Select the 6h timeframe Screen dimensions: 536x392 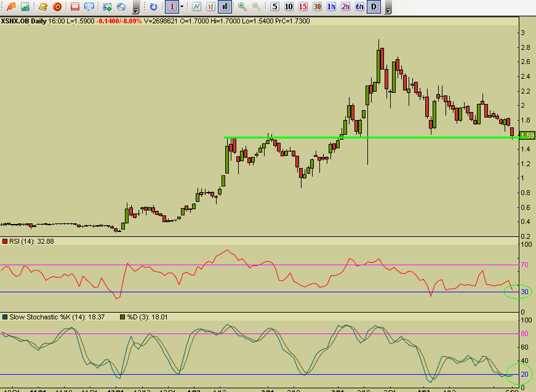[x=359, y=7]
